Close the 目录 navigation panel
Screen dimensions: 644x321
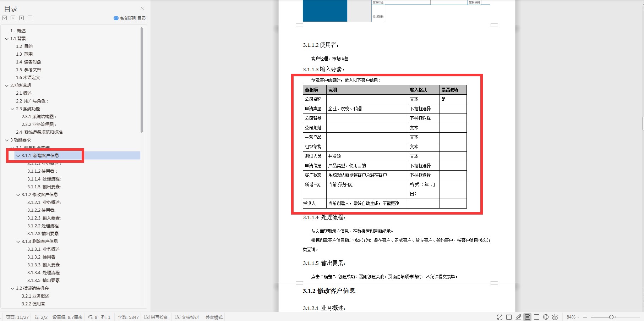click(x=142, y=9)
